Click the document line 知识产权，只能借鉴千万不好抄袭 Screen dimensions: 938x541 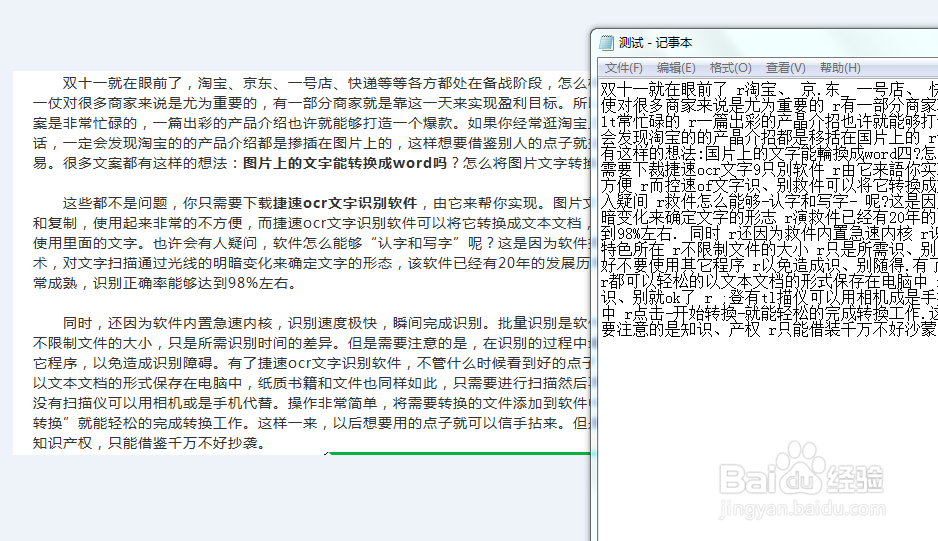click(x=150, y=443)
